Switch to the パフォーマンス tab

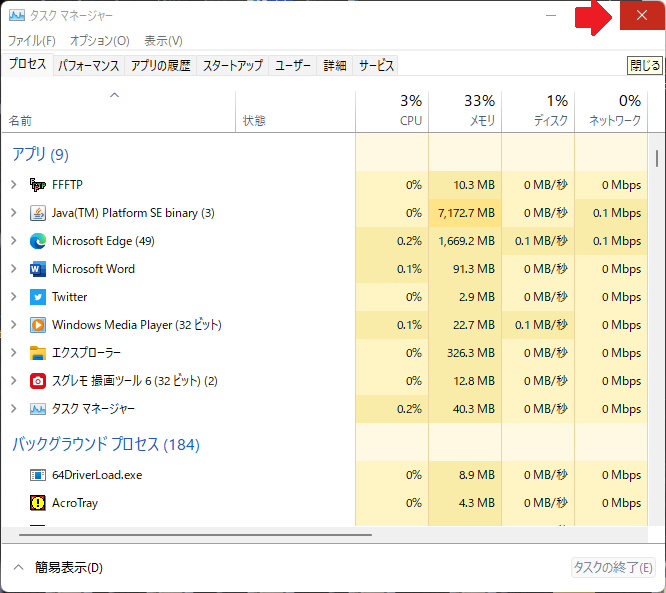pyautogui.click(x=89, y=65)
